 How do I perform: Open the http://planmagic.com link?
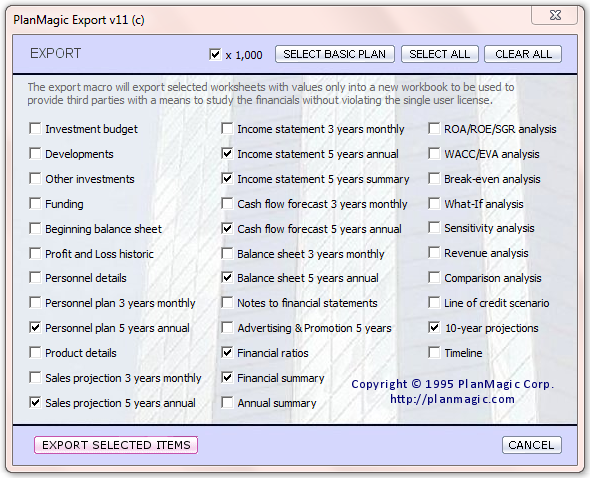(452, 399)
